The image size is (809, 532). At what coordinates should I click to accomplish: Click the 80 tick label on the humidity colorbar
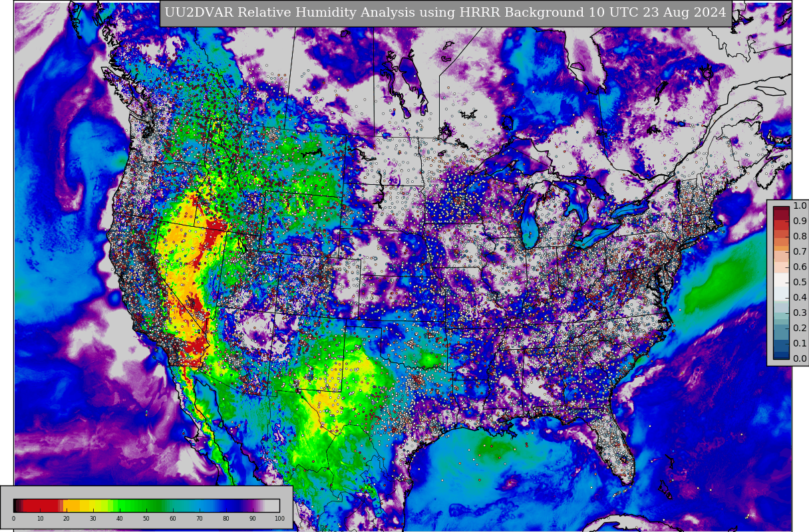tap(226, 519)
